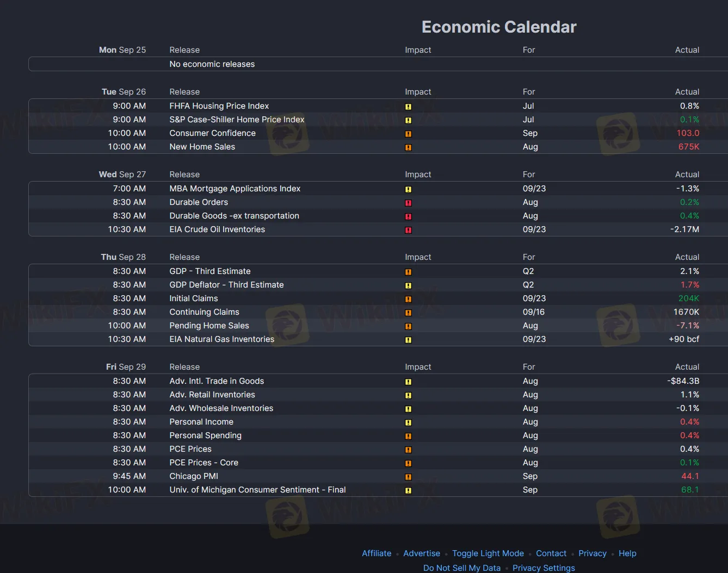Click the impact icon for FHFA Housing Price Index
Screen dimensions: 728x573
[408, 107]
